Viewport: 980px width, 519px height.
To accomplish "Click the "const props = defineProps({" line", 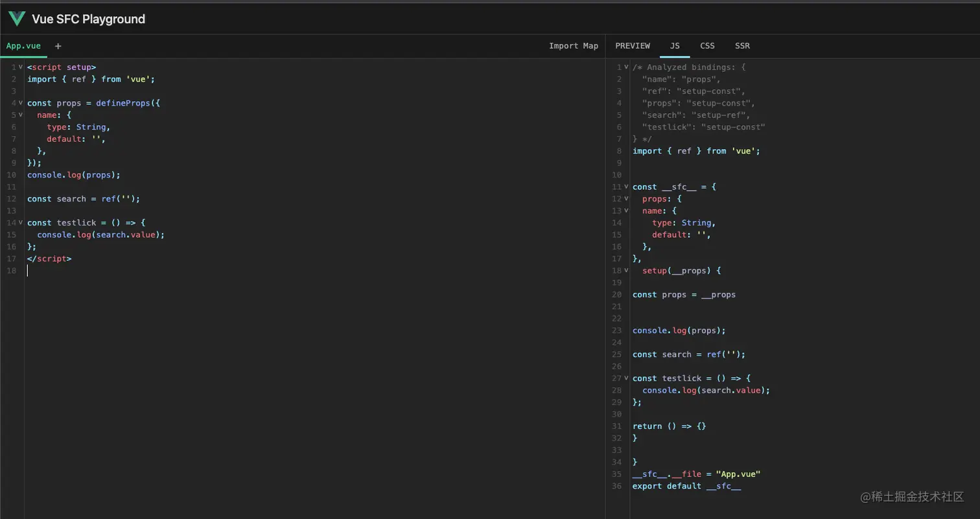I will [x=93, y=103].
